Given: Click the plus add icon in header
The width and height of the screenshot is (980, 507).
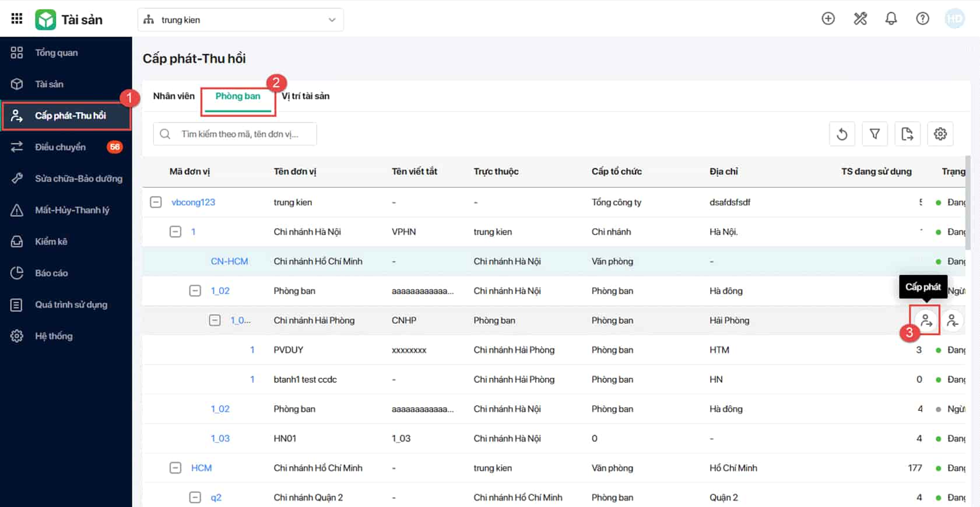Looking at the screenshot, I should pyautogui.click(x=828, y=19).
